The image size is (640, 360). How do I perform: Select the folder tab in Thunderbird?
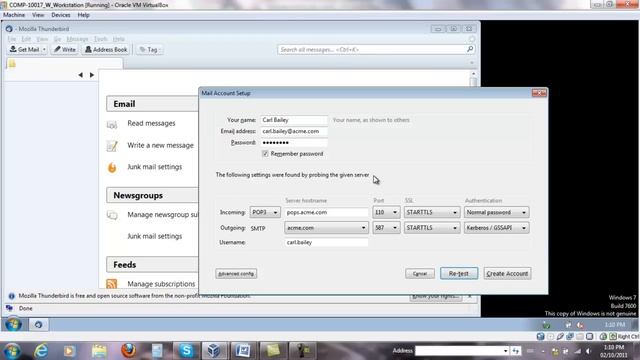pyautogui.click(x=64, y=64)
